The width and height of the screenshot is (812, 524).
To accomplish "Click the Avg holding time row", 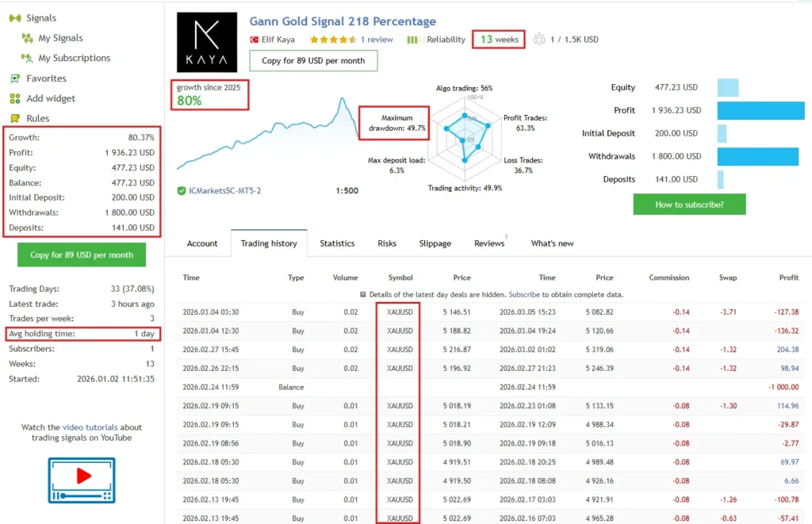I will click(82, 334).
